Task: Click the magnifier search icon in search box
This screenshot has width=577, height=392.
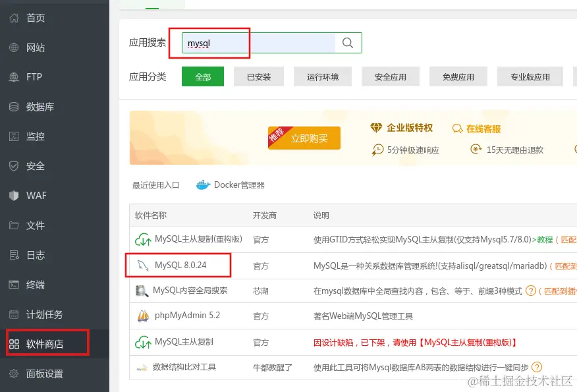Action: click(348, 43)
